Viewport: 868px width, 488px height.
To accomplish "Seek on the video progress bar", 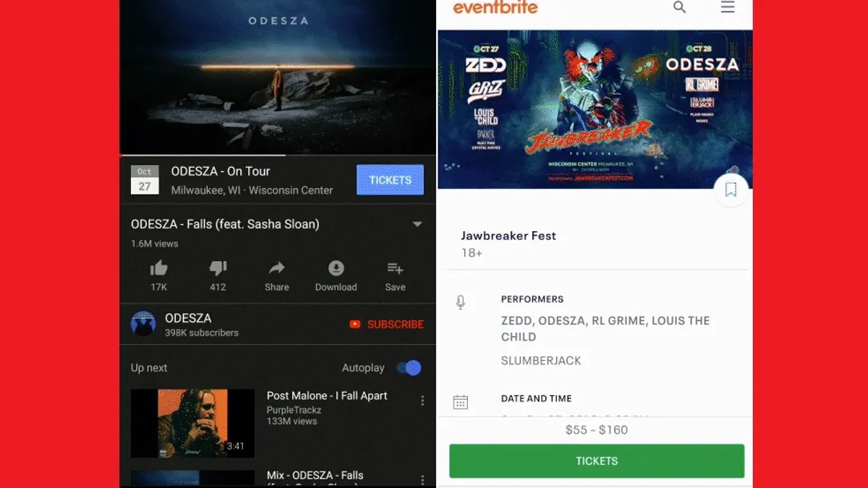I will click(x=278, y=155).
